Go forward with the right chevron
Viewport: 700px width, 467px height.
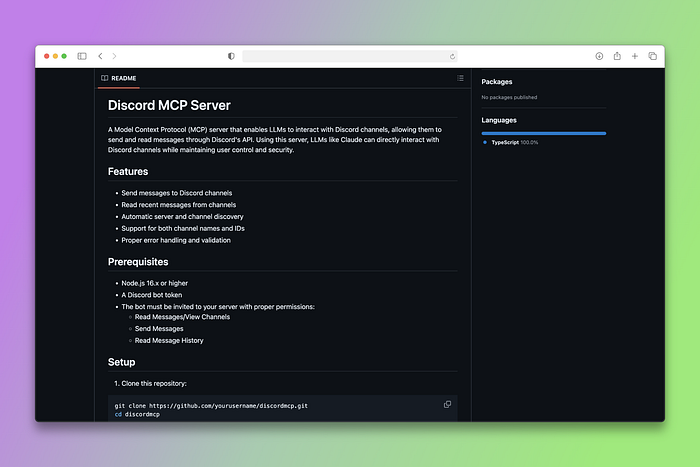point(114,56)
